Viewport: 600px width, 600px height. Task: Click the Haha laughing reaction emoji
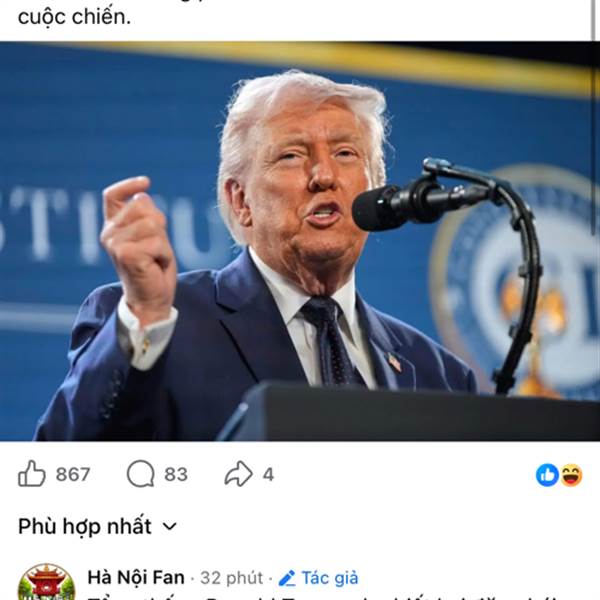tap(571, 475)
